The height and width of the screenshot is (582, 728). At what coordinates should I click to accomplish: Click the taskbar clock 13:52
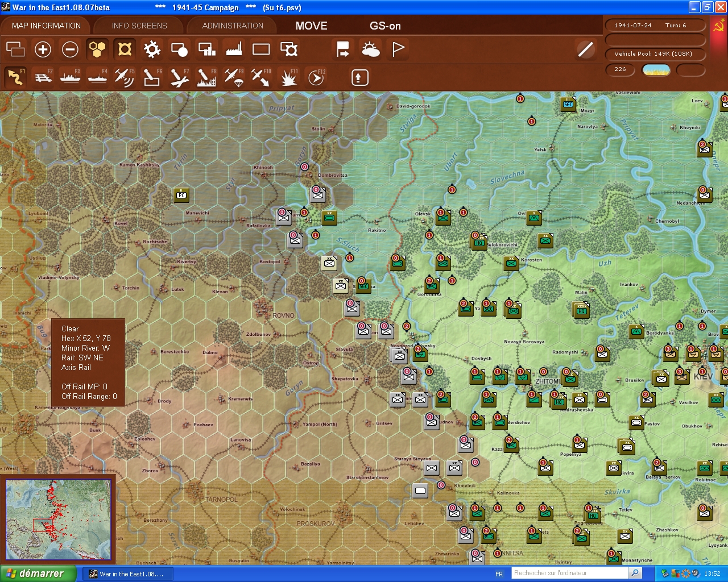tap(712, 573)
